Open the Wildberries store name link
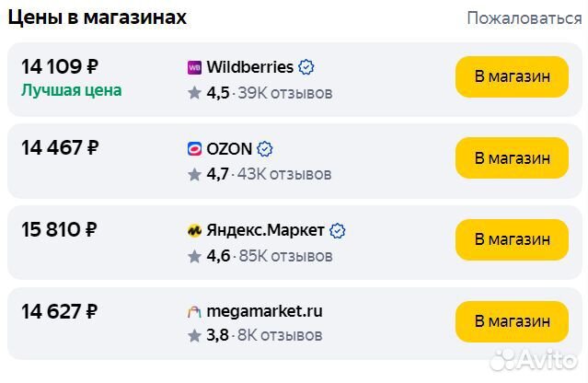588x383 pixels. point(249,67)
